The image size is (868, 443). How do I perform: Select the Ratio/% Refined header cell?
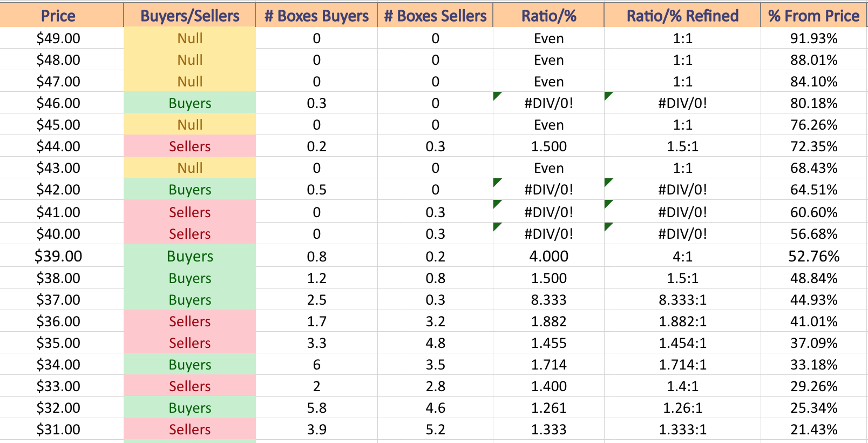click(x=682, y=16)
